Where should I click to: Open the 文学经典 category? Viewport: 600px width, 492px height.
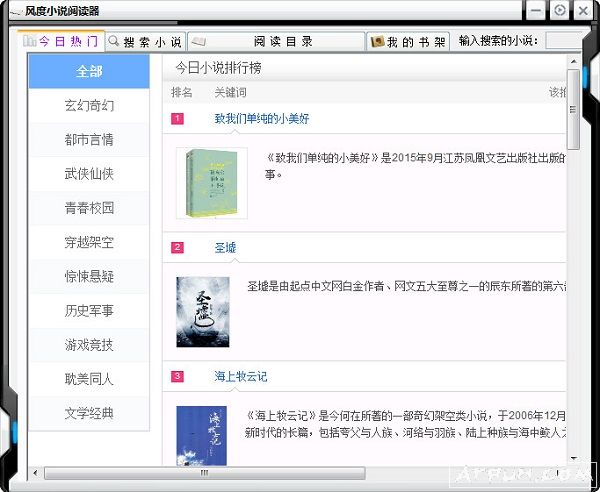tap(89, 413)
